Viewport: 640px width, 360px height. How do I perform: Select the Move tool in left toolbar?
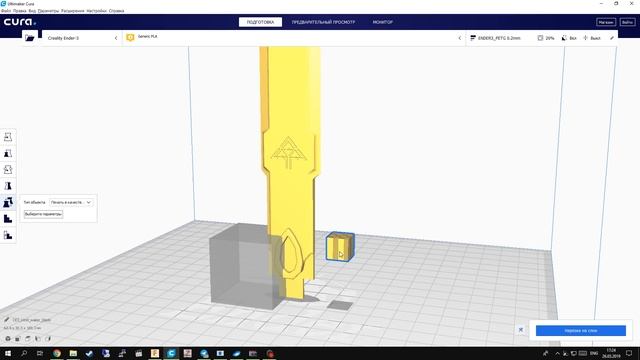8,137
